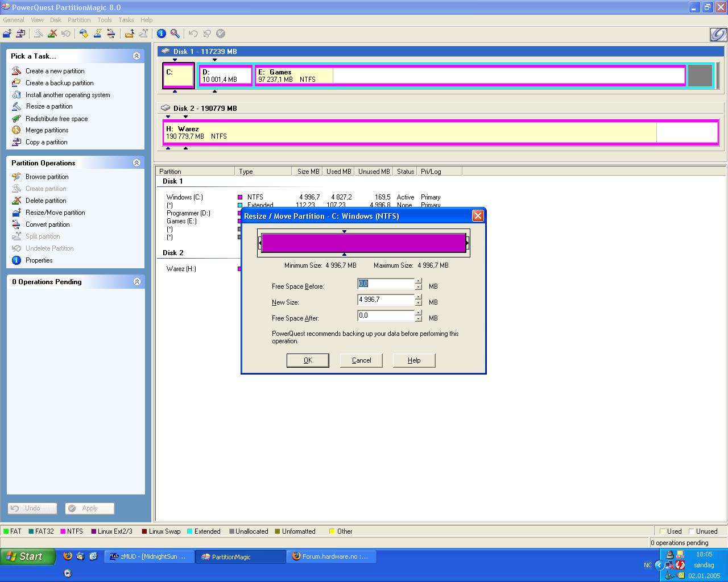Click the Disk 2 drive icon in header
The width and height of the screenshot is (728, 582).
click(166, 108)
